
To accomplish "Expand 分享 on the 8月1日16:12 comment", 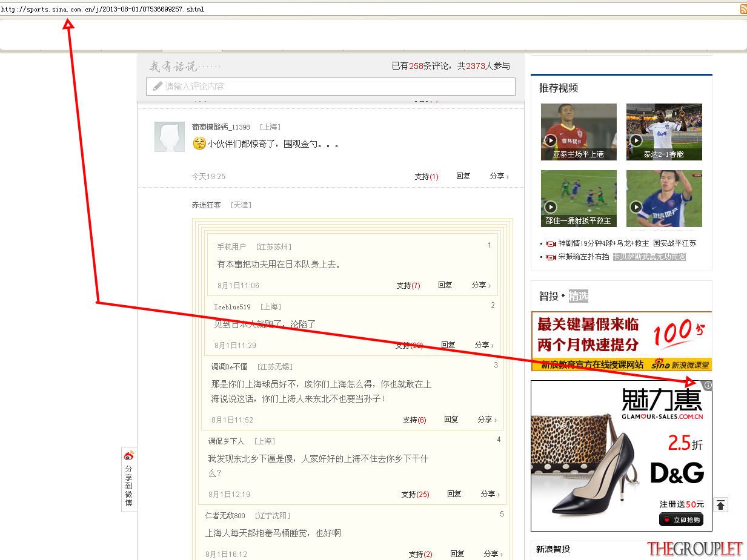I will [x=493, y=554].
